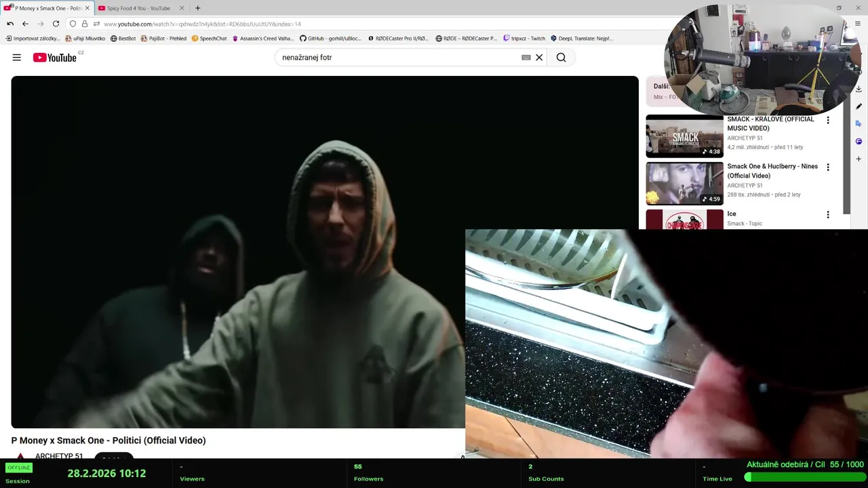The width and height of the screenshot is (868, 488).
Task: Open the site permissions icon in address bar
Action: click(x=96, y=24)
